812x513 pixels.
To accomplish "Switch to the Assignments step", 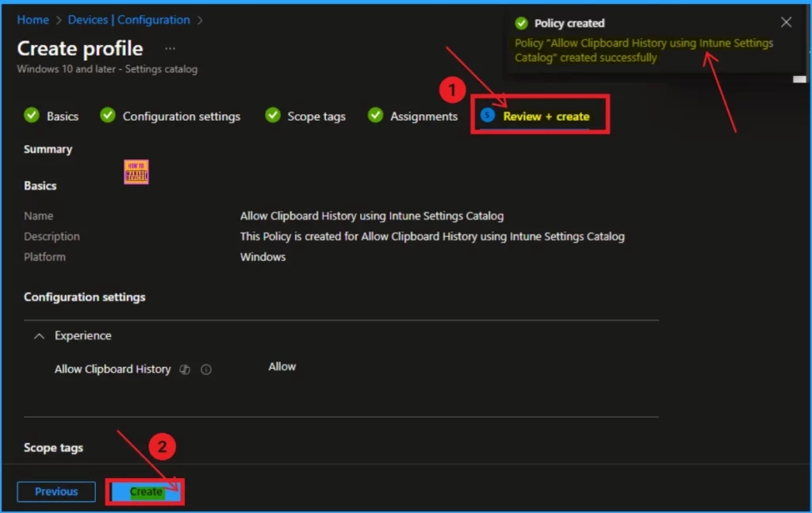I will click(x=423, y=117).
